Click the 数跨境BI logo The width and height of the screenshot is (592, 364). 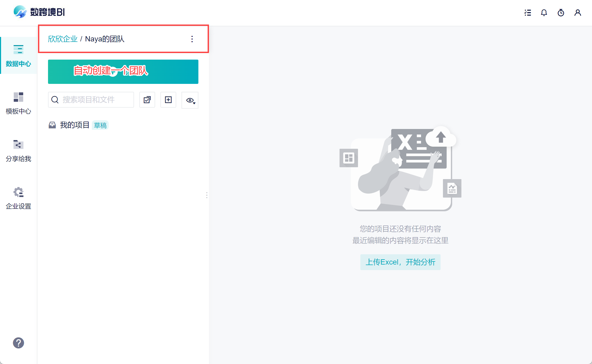click(x=39, y=12)
